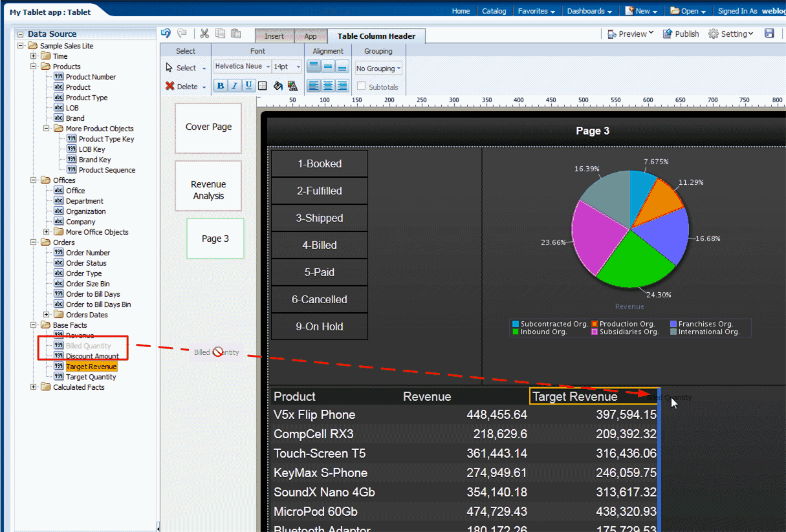The height and width of the screenshot is (532, 786).
Task: Select the Table Column Header tab
Action: [377, 36]
